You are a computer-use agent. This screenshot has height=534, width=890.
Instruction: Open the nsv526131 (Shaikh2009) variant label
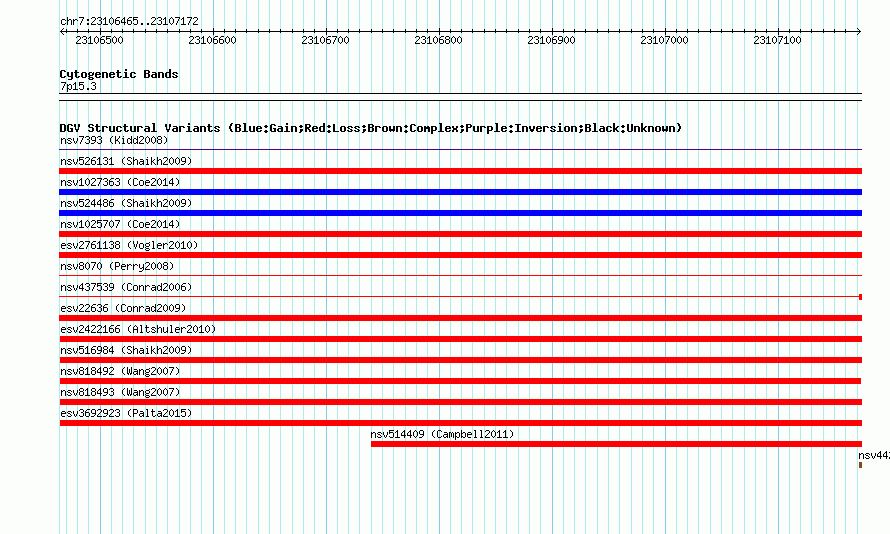coord(126,161)
